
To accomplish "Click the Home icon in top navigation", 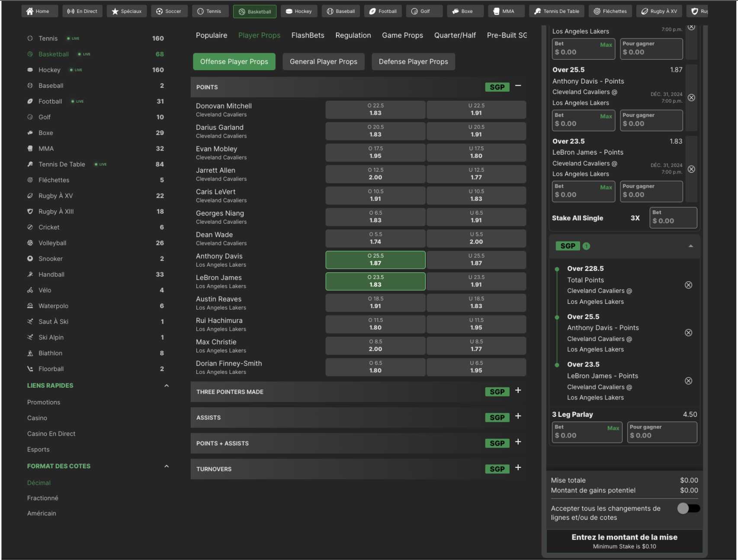I will pyautogui.click(x=29, y=11).
